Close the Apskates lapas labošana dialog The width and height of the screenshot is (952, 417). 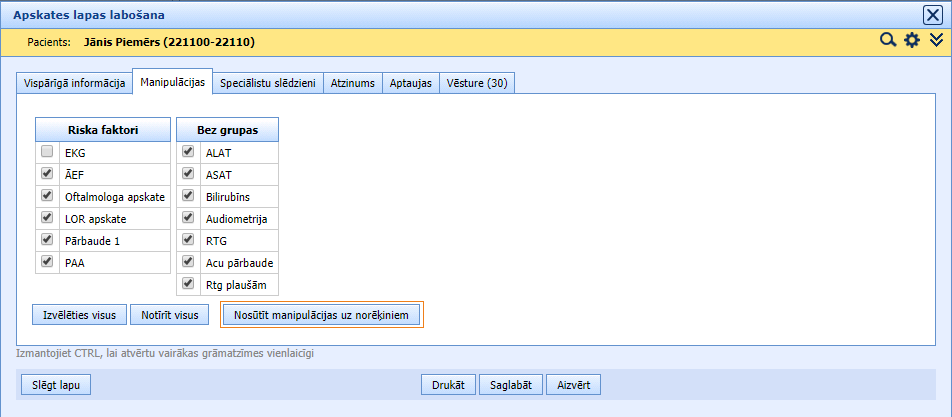pos(932,15)
